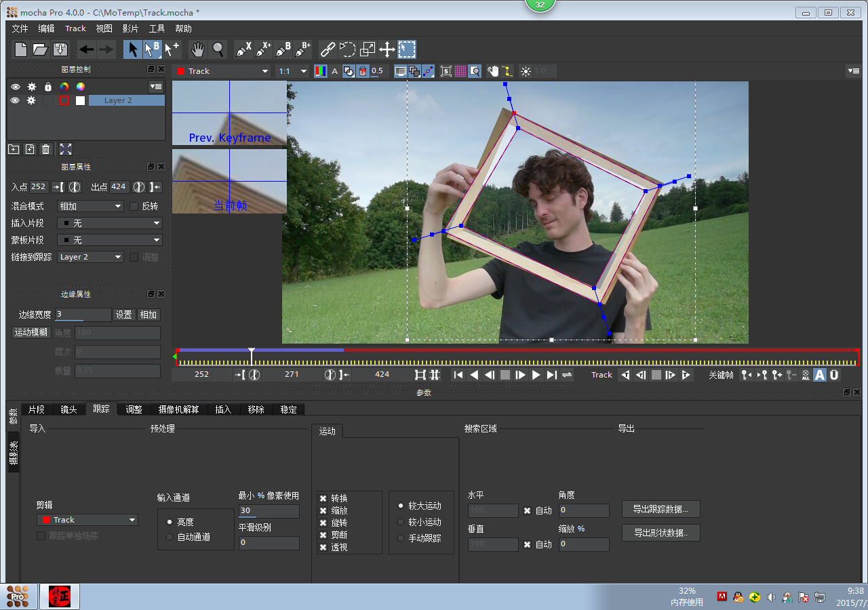Choose the Create X-Spline pen tool
The image size is (868, 610).
[x=243, y=49]
